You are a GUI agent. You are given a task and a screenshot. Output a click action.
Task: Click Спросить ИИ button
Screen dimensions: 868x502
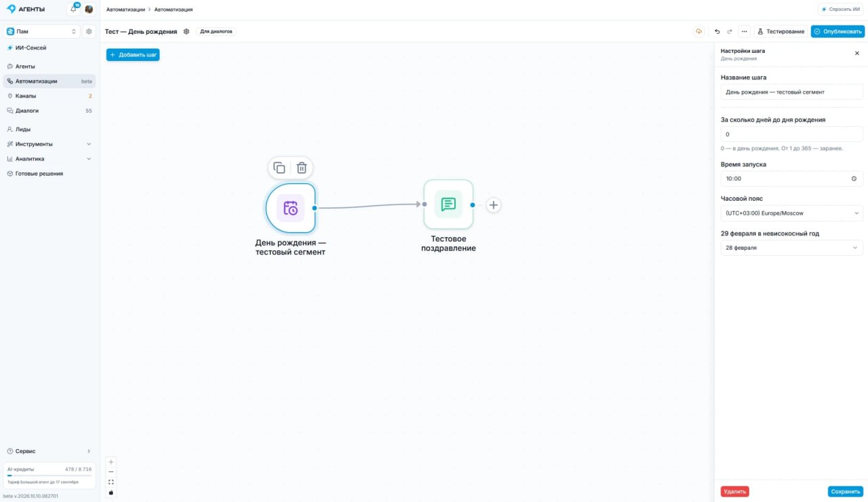[x=841, y=9]
